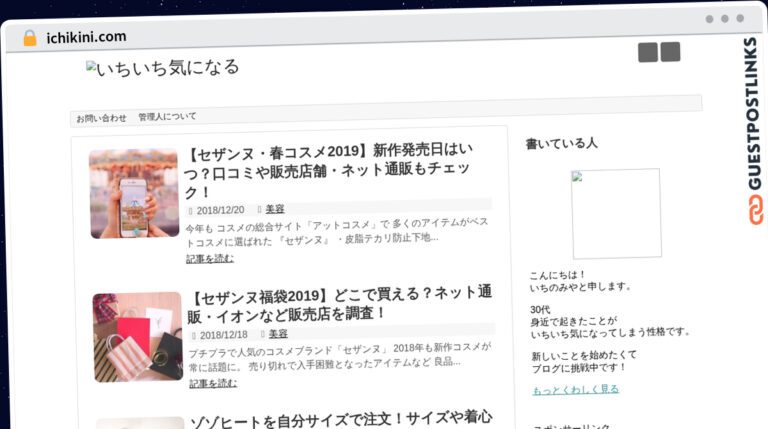
Task: Click the 美容 category under the 2018/12/18 post
Action: (x=278, y=334)
